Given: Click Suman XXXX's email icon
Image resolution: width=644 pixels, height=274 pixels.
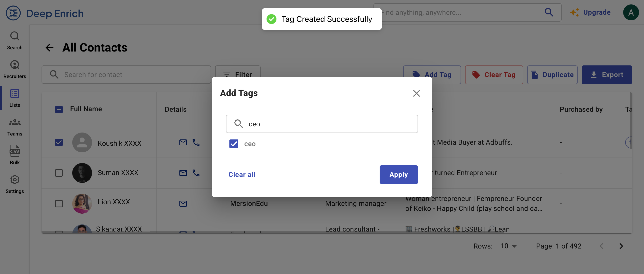Looking at the screenshot, I should point(183,173).
